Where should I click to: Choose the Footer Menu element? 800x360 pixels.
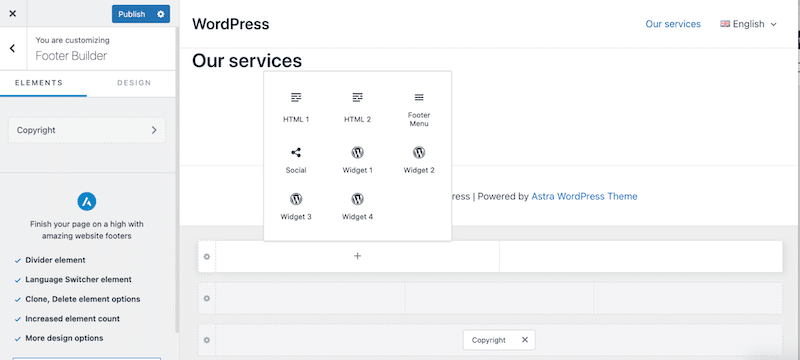click(418, 109)
